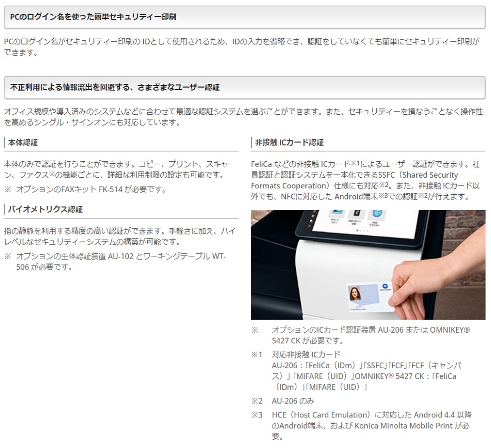Click the note "オプションのFAXキット FK-514 が必要です。"
The image size is (491, 448).
(91, 189)
